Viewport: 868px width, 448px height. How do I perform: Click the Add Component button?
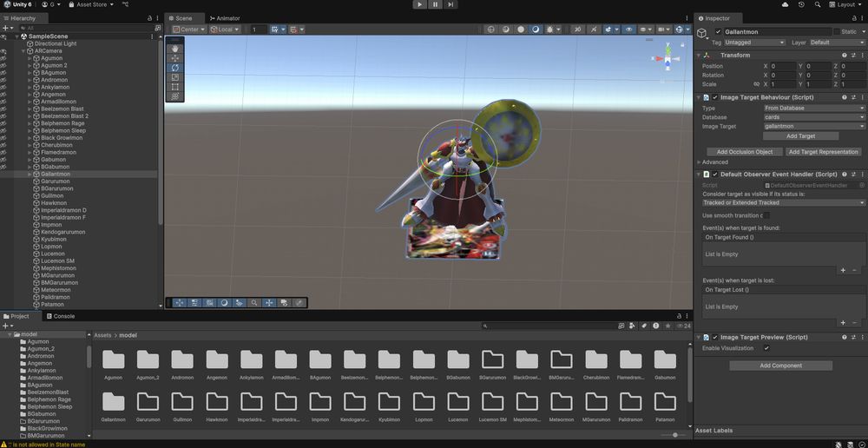coord(780,366)
